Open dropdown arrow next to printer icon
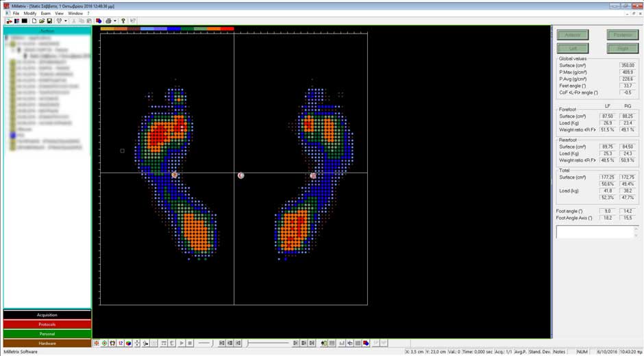Screen dimensions: 644x356 coord(114,21)
